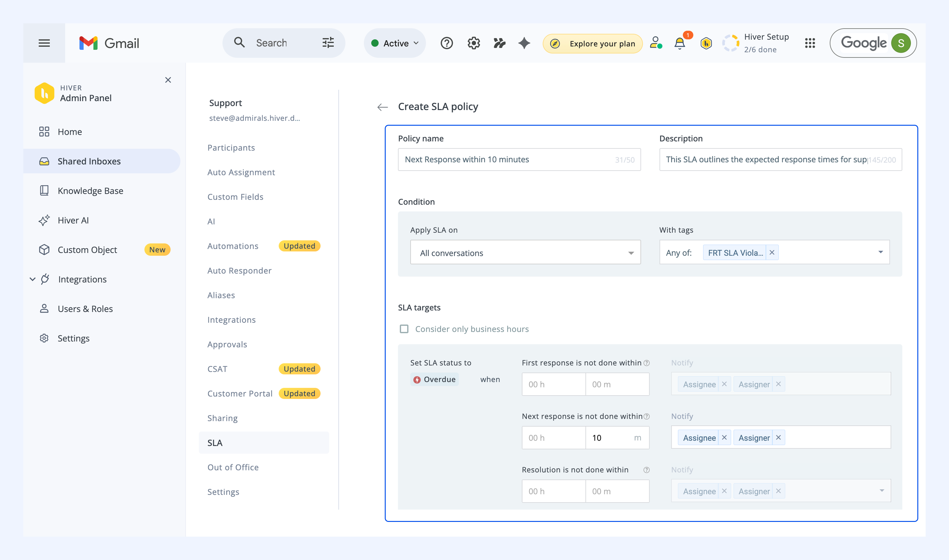The image size is (949, 560).
Task: Open the Gmail main menu hamburger icon
Action: click(x=44, y=43)
